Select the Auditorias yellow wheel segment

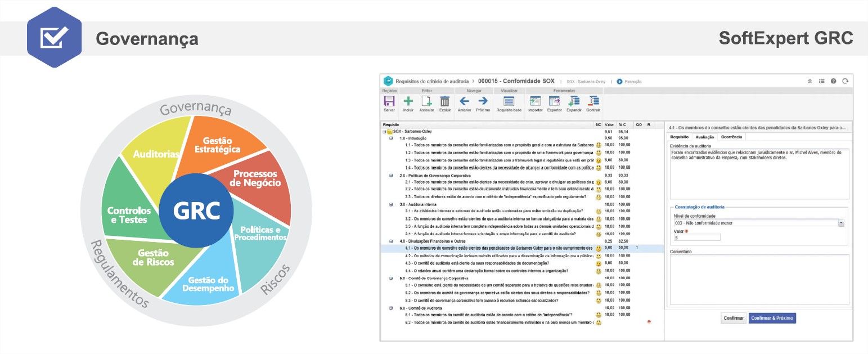click(x=156, y=153)
